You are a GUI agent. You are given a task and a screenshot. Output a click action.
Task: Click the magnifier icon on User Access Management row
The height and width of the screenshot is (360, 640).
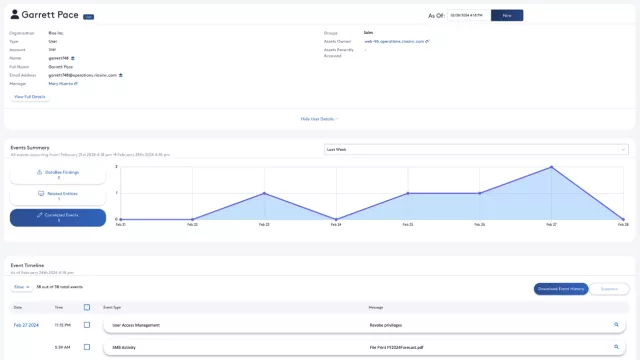616,325
